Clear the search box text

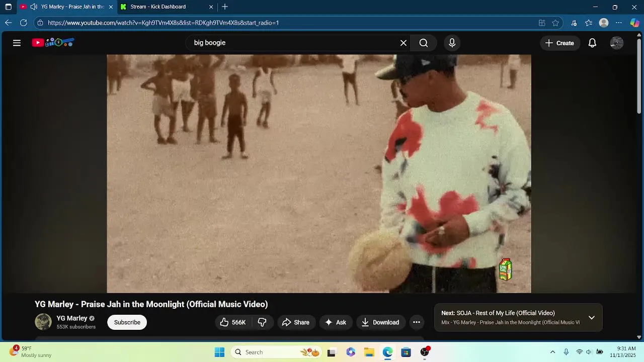(404, 43)
